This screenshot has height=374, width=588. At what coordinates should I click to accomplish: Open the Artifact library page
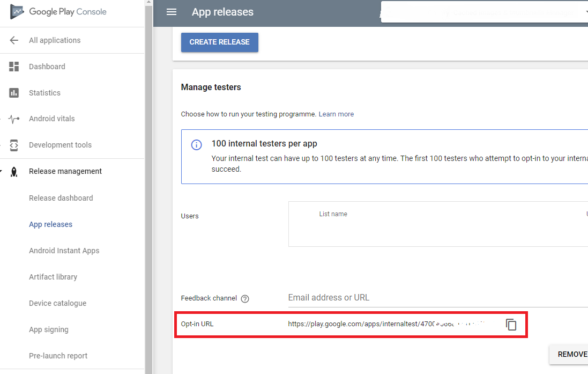53,277
